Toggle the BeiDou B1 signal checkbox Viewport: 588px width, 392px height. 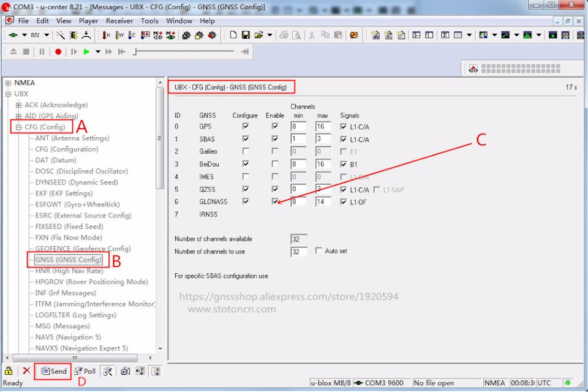coord(343,164)
